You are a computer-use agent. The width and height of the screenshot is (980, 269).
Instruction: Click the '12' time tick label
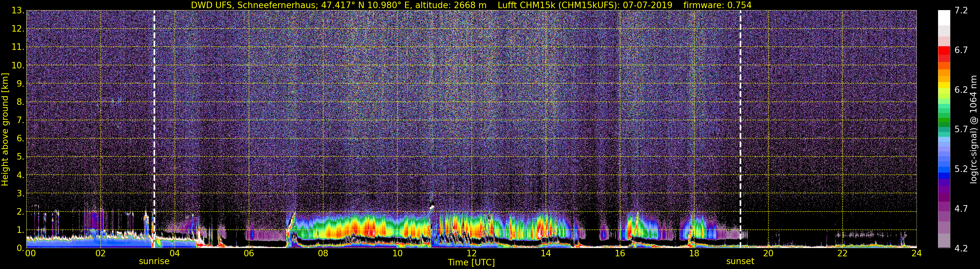click(471, 254)
